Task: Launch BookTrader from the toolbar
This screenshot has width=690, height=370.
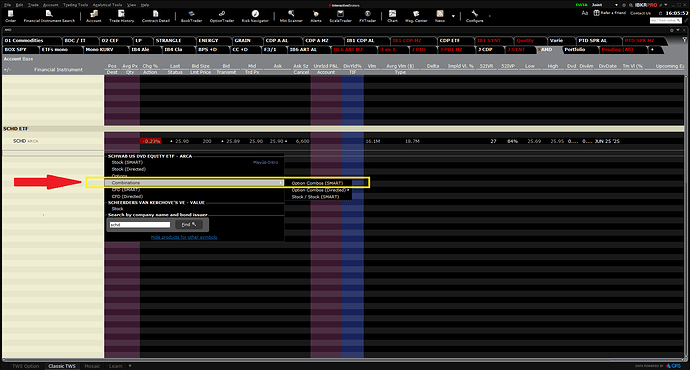Action: coord(191,16)
